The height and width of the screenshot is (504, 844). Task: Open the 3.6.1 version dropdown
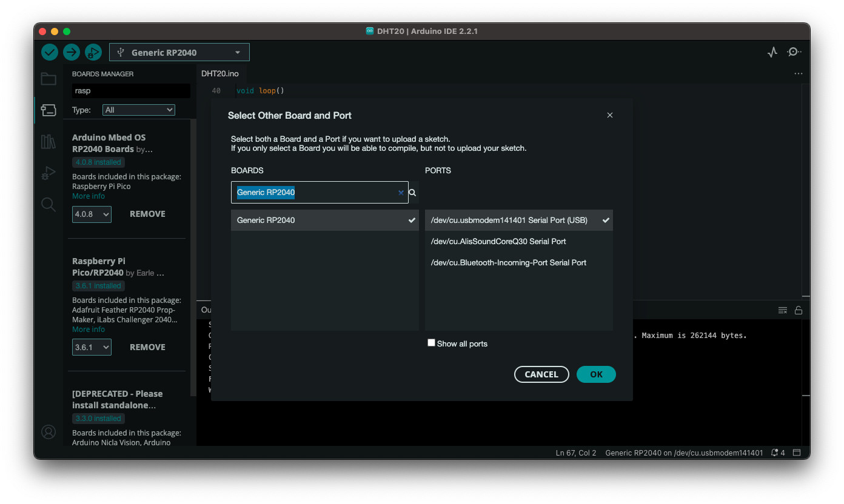(x=92, y=347)
